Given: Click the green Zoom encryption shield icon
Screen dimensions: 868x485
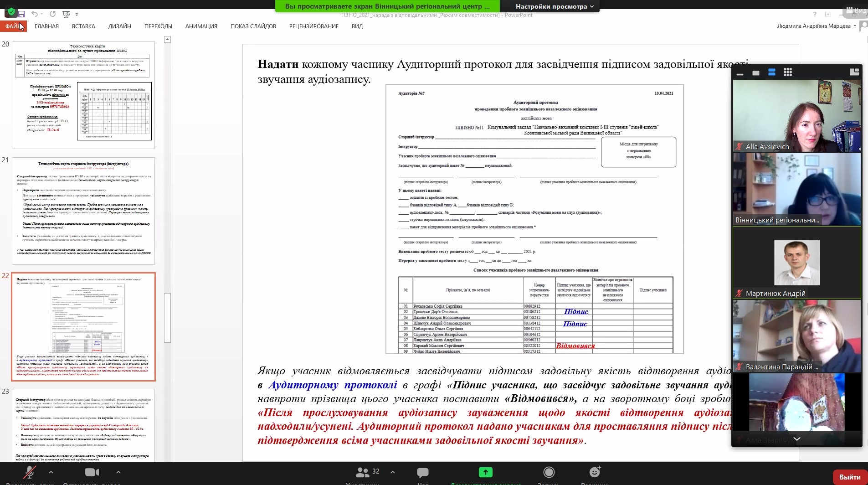Looking at the screenshot, I should pyautogui.click(x=11, y=12).
